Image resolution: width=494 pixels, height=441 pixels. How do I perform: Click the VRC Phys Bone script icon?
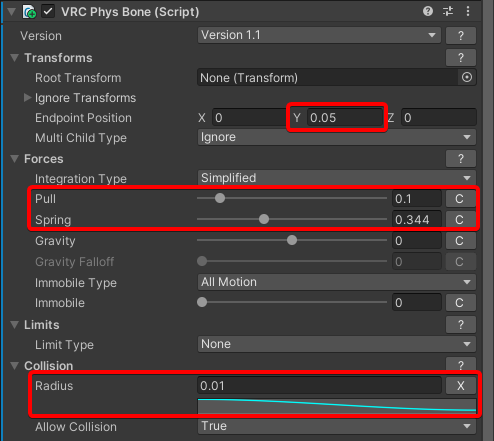pyautogui.click(x=29, y=12)
